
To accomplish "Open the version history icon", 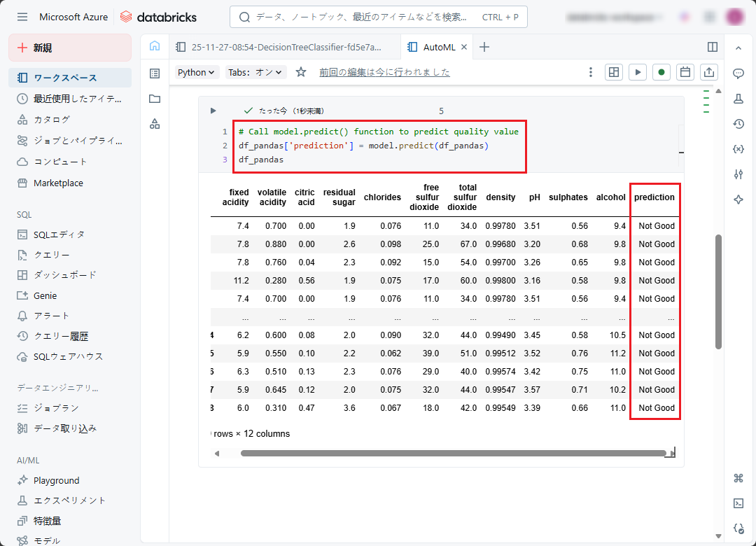I will (738, 124).
